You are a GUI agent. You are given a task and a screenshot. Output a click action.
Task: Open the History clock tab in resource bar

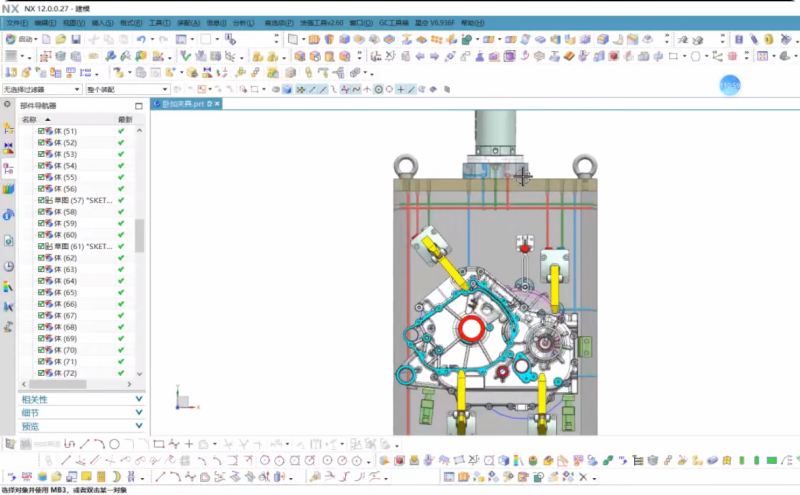[x=9, y=267]
